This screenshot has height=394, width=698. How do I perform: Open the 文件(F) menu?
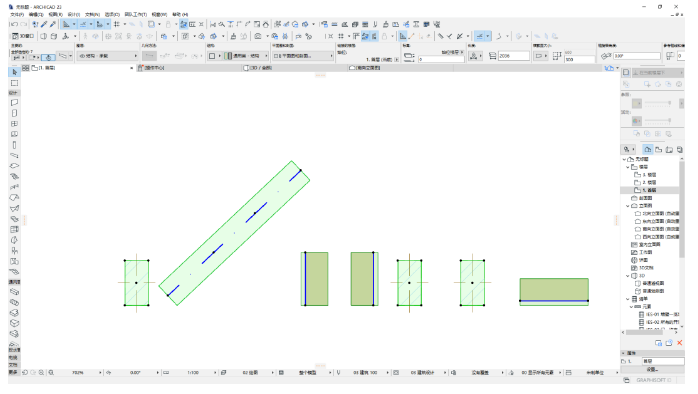17,15
